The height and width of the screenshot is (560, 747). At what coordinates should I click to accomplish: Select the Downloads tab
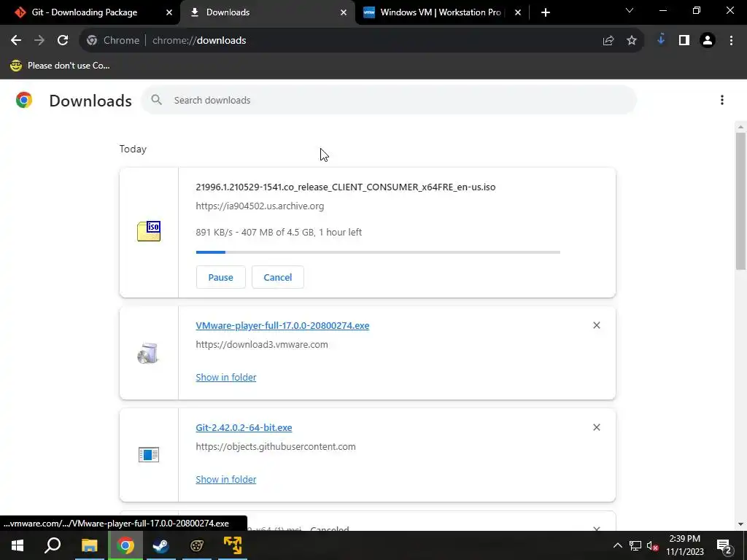coord(228,12)
